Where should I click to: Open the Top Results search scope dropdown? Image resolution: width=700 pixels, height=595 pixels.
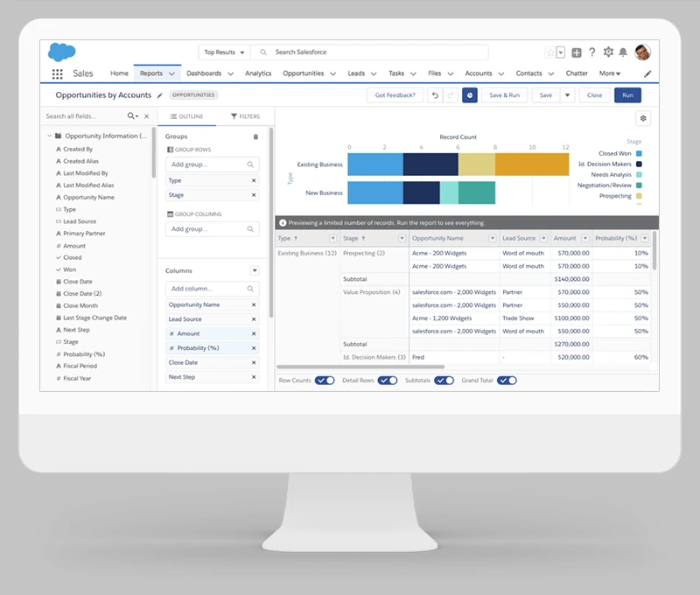click(224, 52)
